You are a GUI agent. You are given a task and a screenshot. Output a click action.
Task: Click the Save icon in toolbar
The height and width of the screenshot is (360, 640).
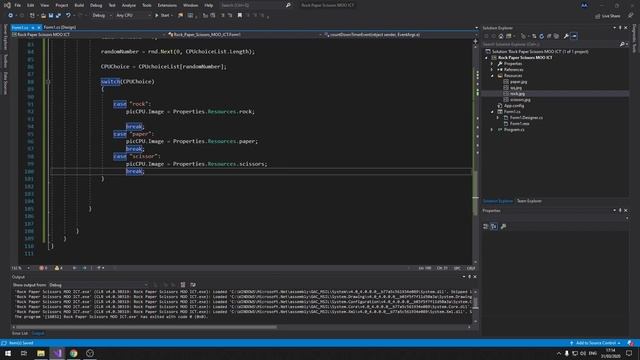click(x=51, y=16)
